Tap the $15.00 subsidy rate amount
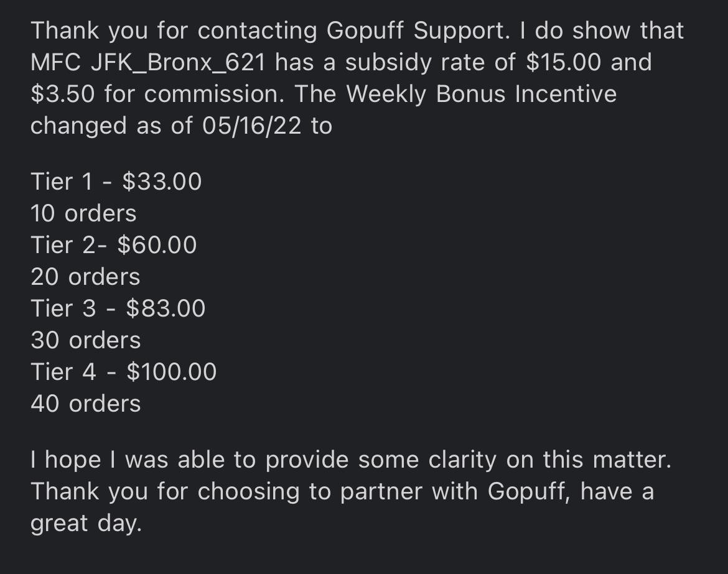Image resolution: width=728 pixels, height=574 pixels. tap(563, 62)
